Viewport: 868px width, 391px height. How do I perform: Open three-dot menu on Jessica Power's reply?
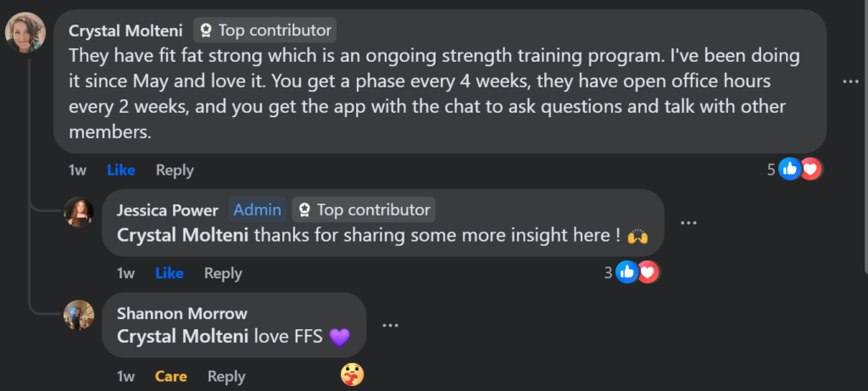point(688,223)
